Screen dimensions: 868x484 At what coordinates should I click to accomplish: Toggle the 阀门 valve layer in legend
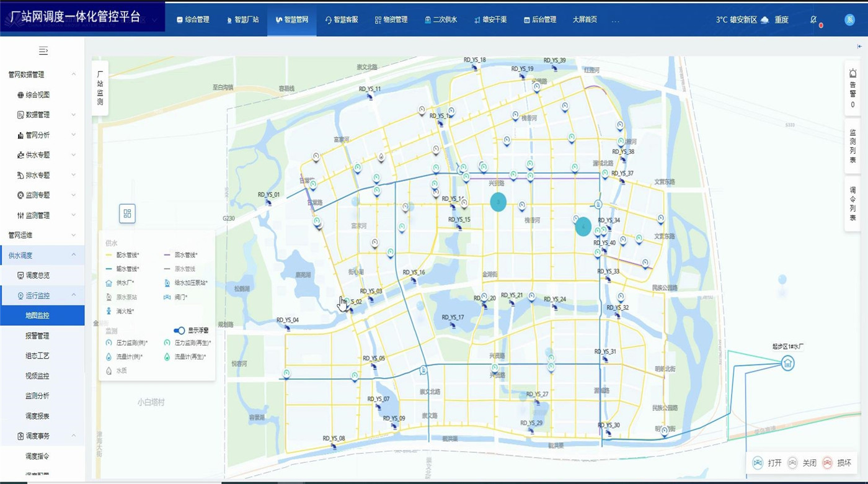(180, 297)
